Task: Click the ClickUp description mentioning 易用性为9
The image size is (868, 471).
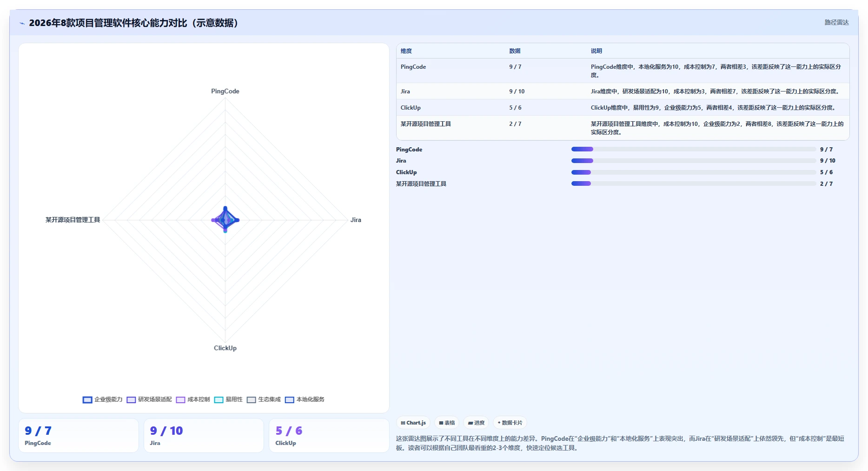Action: (x=713, y=108)
